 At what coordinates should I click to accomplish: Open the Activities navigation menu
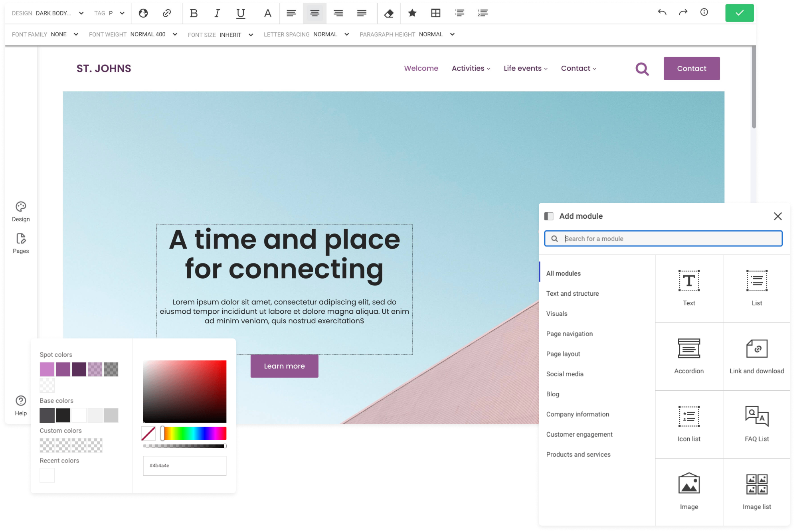point(471,68)
